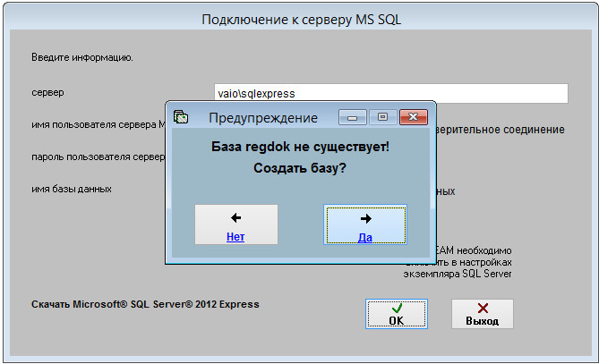Click the Выход button with the red cross
Viewport: 599px width, 364px height.
[x=483, y=314]
